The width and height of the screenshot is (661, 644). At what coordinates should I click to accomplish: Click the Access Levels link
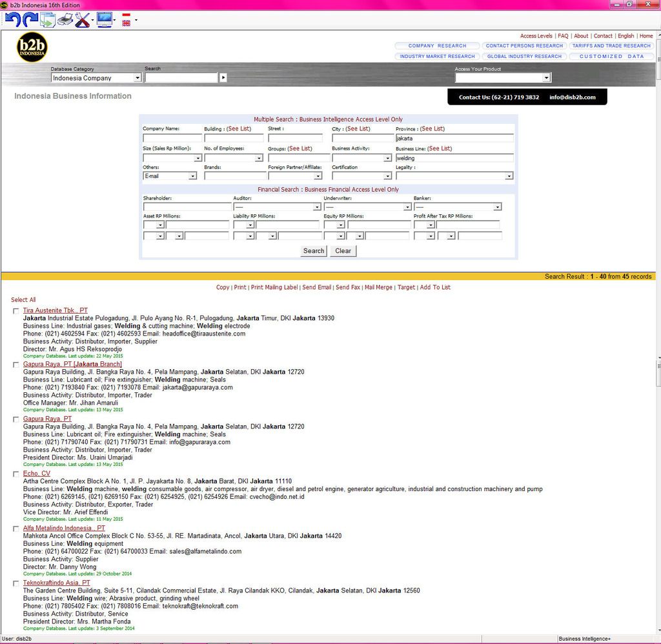pos(536,36)
